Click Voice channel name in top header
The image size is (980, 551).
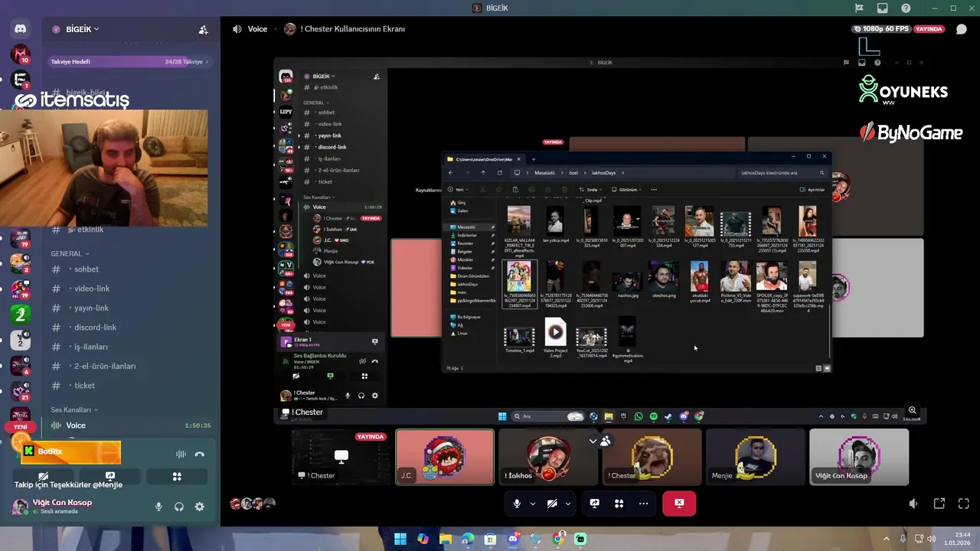point(257,29)
